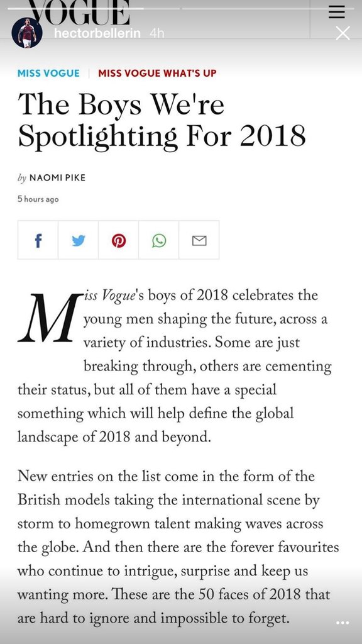
Task: Share the article through WhatsApp icon
Action: pos(159,240)
